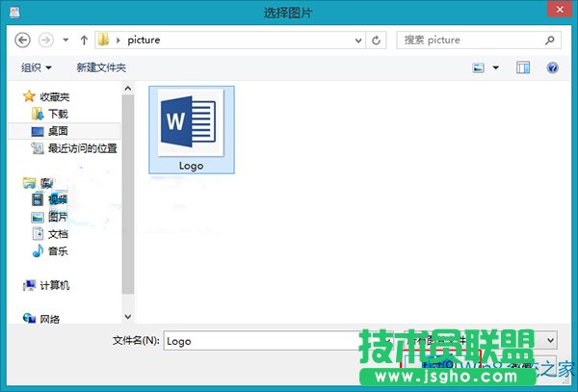
Task: Open recent locations dropdown arrow
Action: (x=66, y=39)
